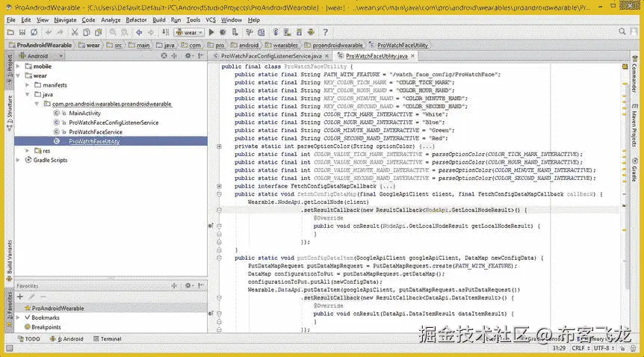Unfold the parseOptionColor method
This screenshot has height=357, width=644.
pos(220,146)
